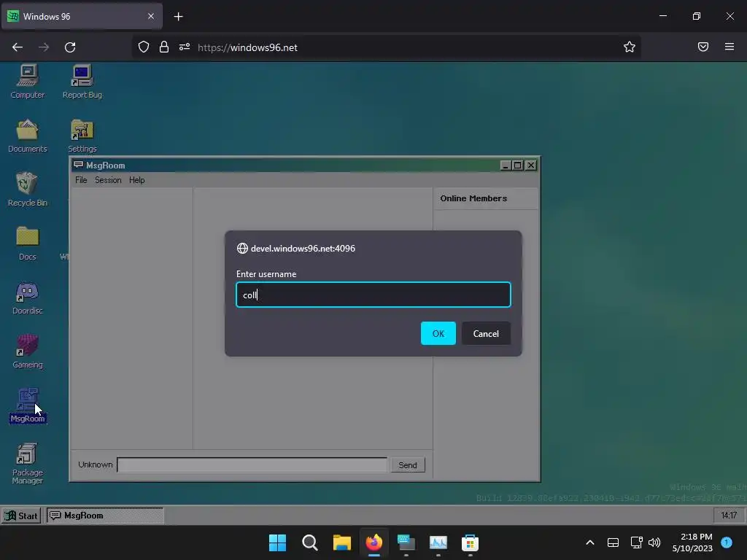Maximize the MsgRoom window
The image size is (747, 560).
pyautogui.click(x=518, y=166)
